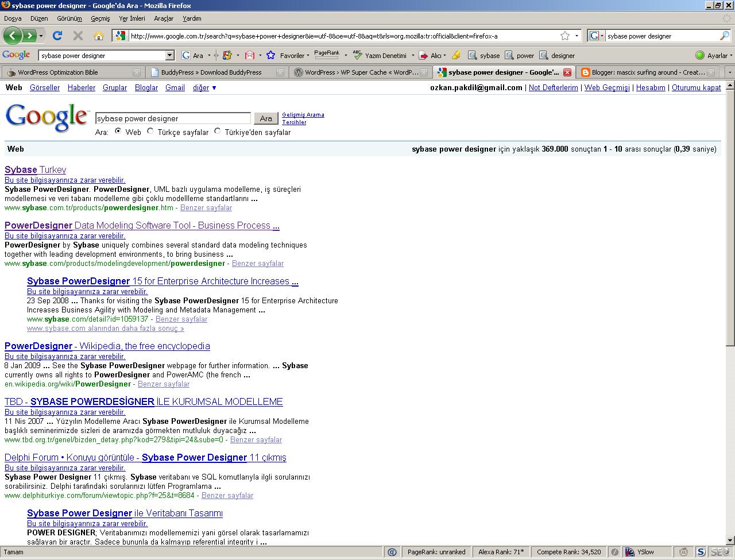Close the sybase power designer tab

[567, 72]
